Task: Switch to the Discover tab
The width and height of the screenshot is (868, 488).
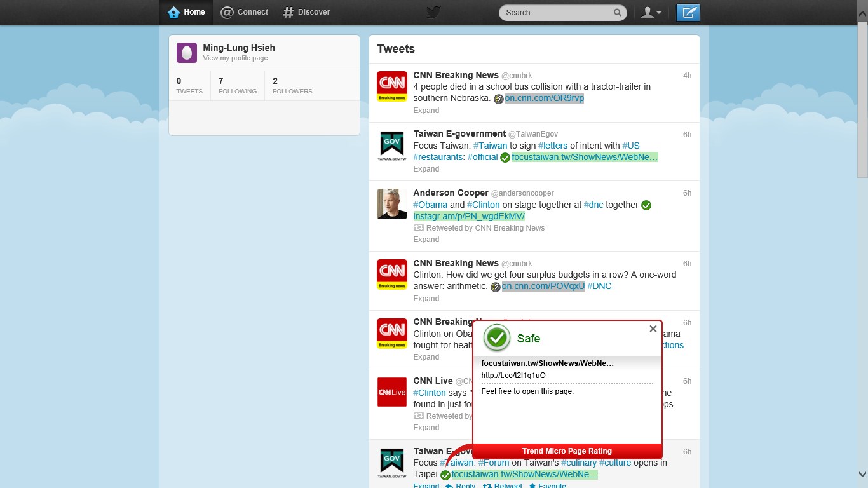Action: 306,12
